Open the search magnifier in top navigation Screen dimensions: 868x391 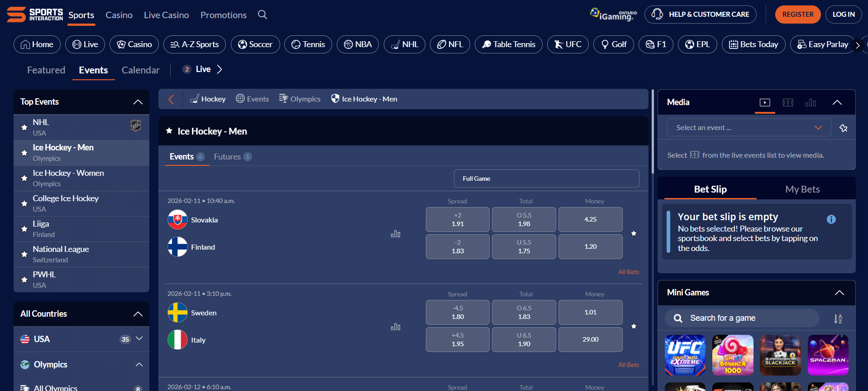coord(262,14)
